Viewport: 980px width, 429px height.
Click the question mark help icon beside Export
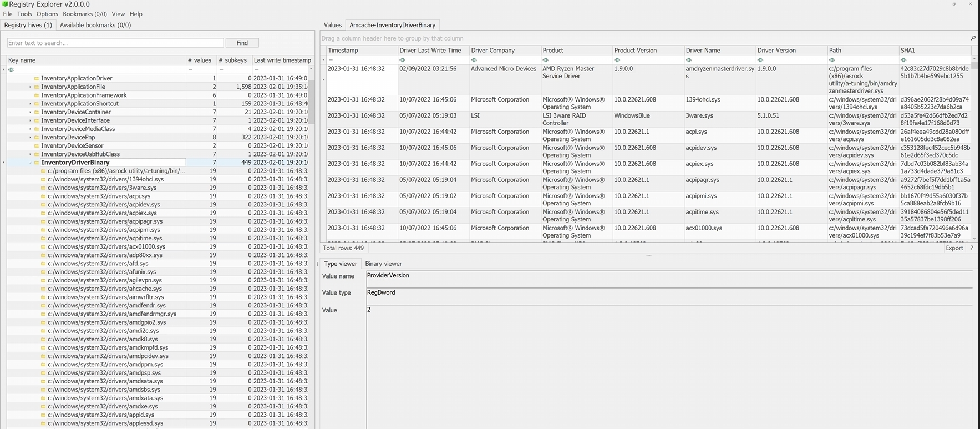(x=972, y=248)
